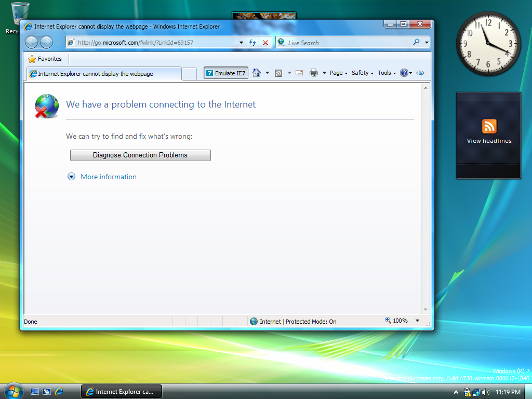Click the Forward navigation arrow
Viewport: 532px width, 399px height.
tap(46, 43)
